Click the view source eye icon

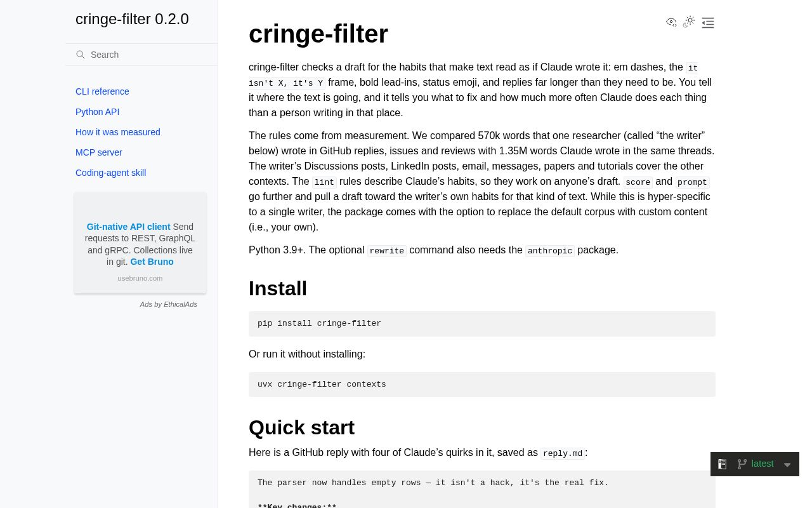[671, 22]
